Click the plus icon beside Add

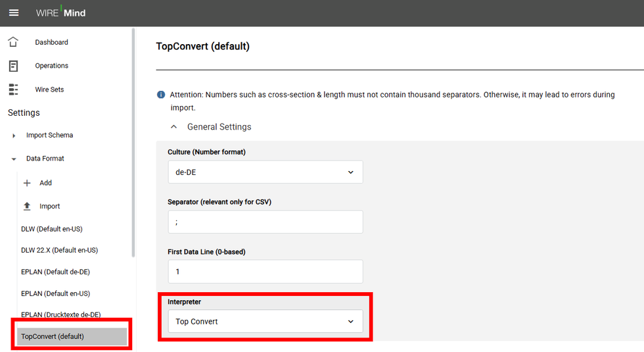click(27, 183)
